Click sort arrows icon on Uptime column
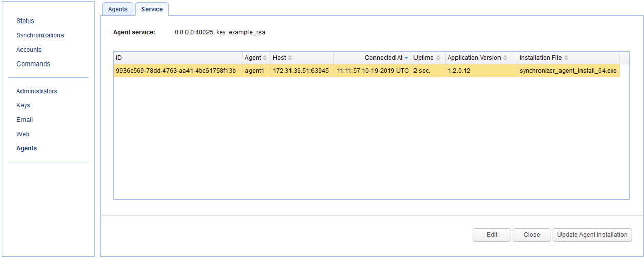 coord(438,58)
